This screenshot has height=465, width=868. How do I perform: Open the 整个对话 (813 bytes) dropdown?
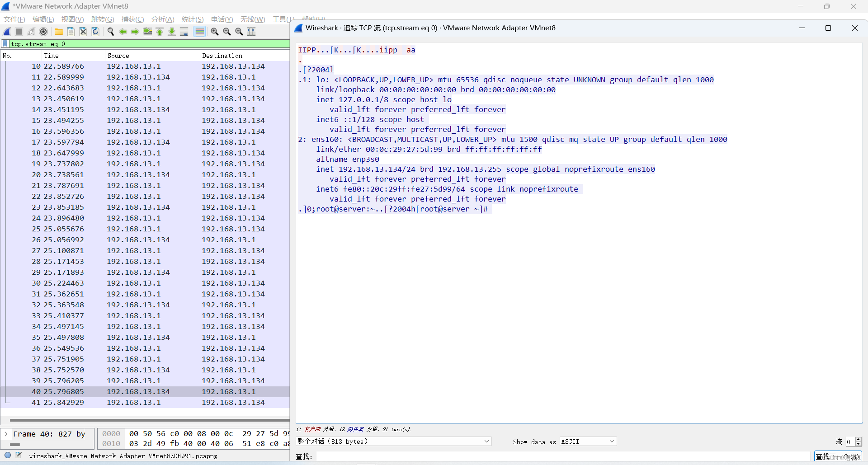394,442
